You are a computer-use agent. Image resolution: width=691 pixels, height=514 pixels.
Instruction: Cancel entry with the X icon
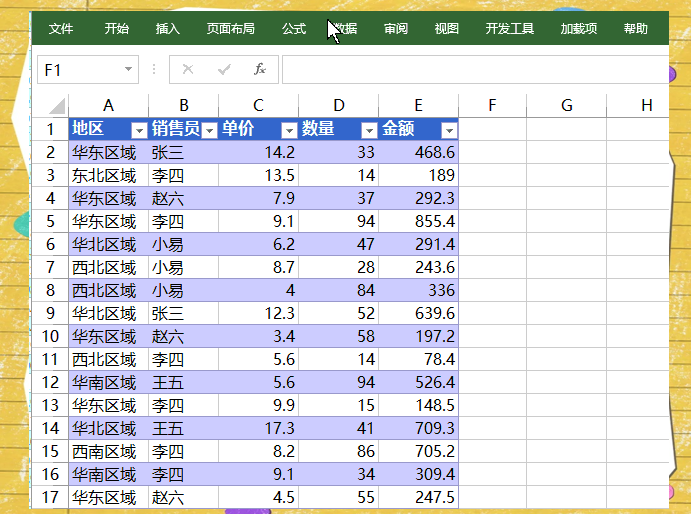point(188,69)
